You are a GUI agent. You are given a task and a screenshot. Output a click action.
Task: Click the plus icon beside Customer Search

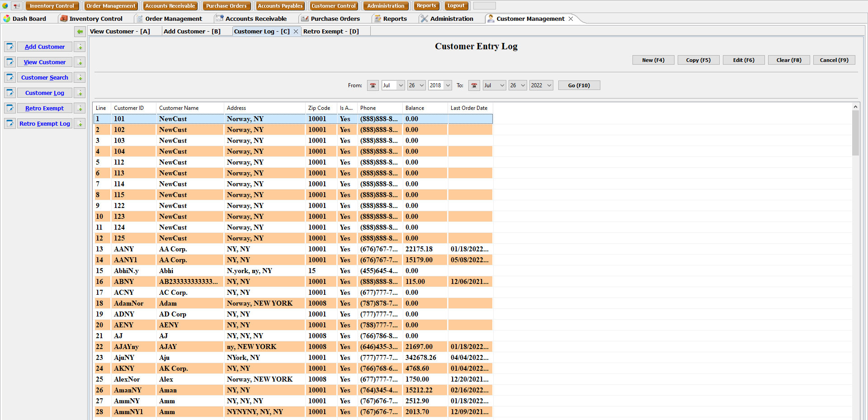(x=80, y=77)
